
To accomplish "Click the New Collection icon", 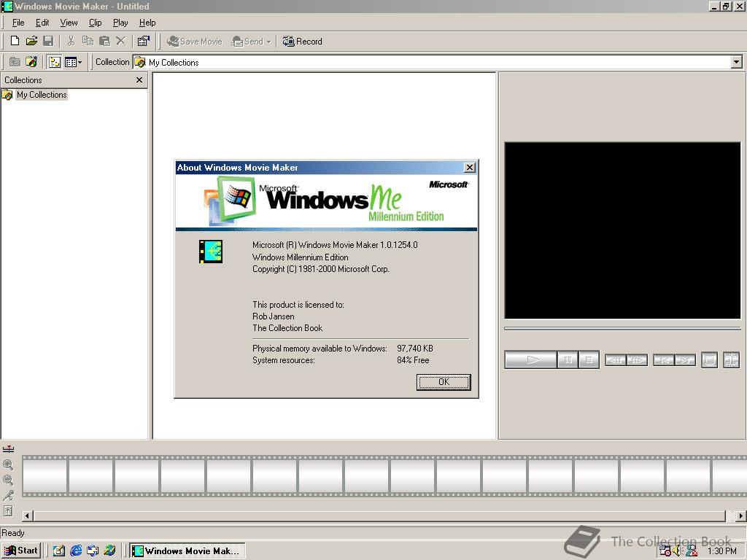I will click(31, 62).
